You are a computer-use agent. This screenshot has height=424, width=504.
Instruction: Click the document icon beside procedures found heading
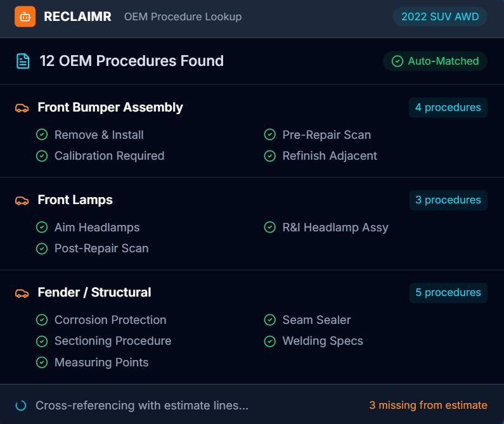23,61
